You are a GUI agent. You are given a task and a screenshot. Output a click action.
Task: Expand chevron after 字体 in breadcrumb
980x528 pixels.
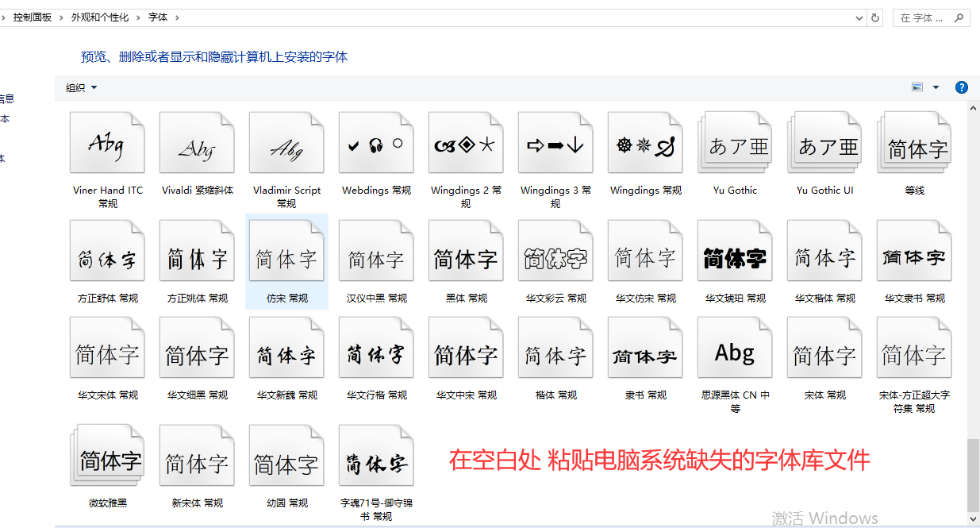pyautogui.click(x=176, y=17)
